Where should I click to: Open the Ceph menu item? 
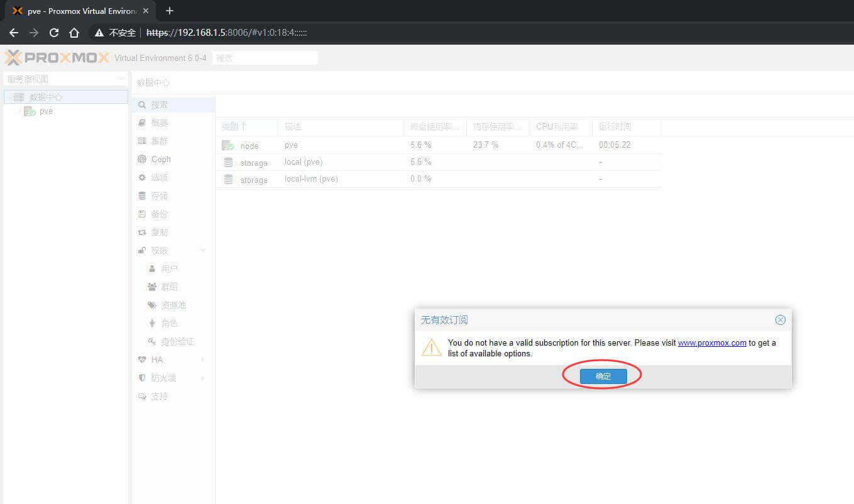tap(160, 160)
